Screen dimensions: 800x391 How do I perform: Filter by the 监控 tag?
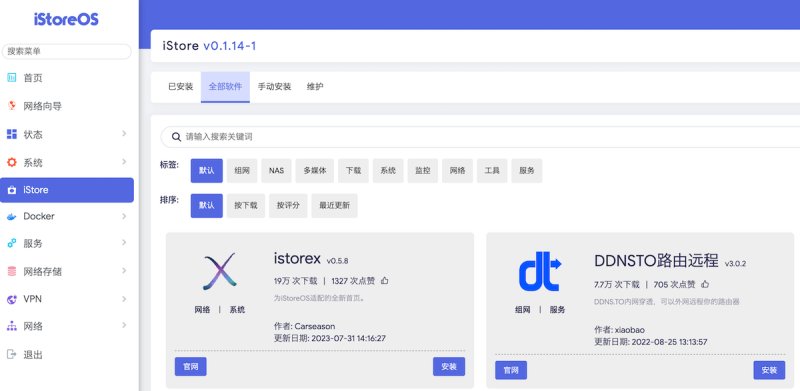click(x=422, y=170)
